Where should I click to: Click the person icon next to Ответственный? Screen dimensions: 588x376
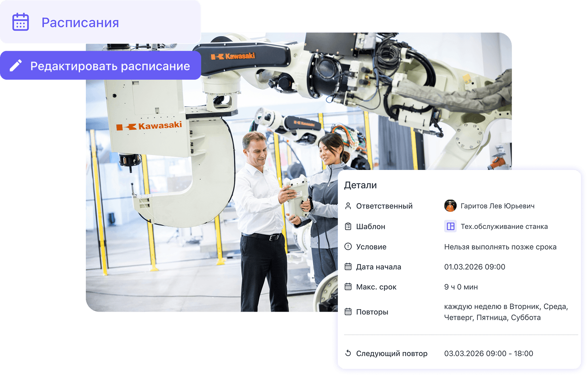tap(348, 206)
